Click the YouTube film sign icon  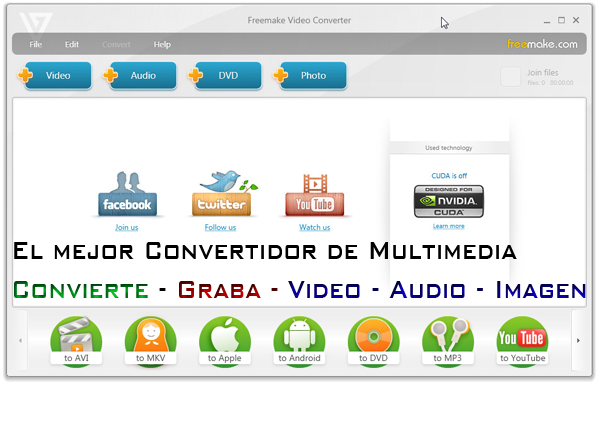(x=315, y=195)
